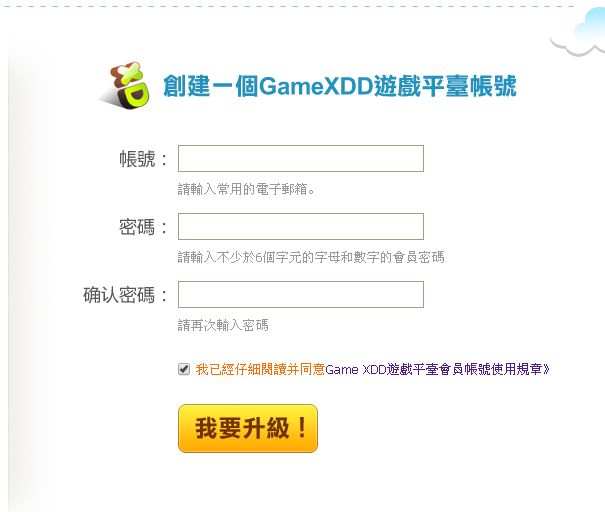Screen dimensions: 605x512
Task: Click the 确认密碼： field label
Action: [x=125, y=295]
